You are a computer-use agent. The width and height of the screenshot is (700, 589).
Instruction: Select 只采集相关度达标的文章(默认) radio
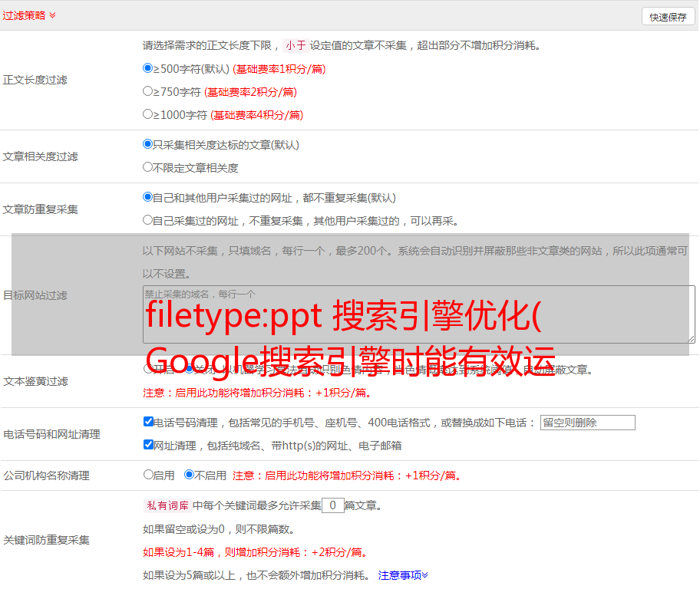click(147, 144)
